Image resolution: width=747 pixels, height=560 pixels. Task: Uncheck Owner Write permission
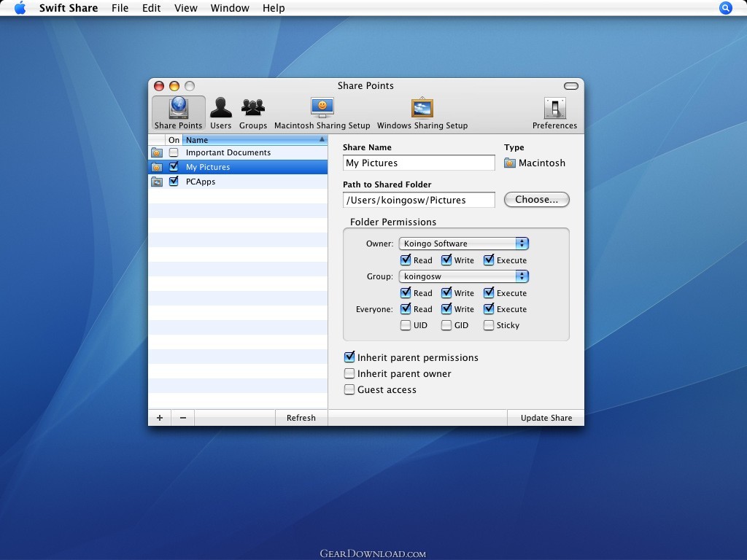[446, 260]
